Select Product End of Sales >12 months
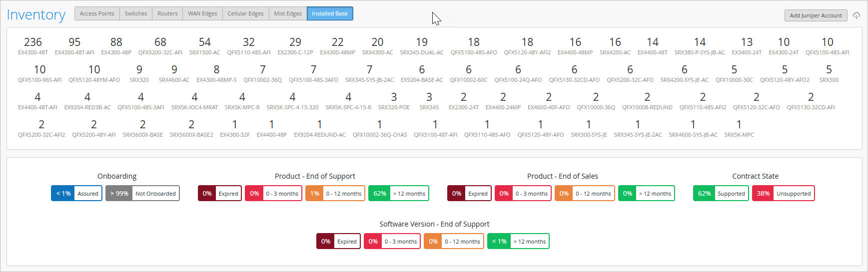Viewport: 868px width, 272px height. tap(647, 193)
